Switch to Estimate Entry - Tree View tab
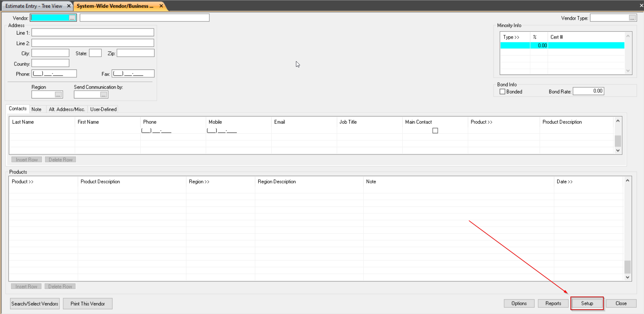This screenshot has width=644, height=314. click(34, 6)
